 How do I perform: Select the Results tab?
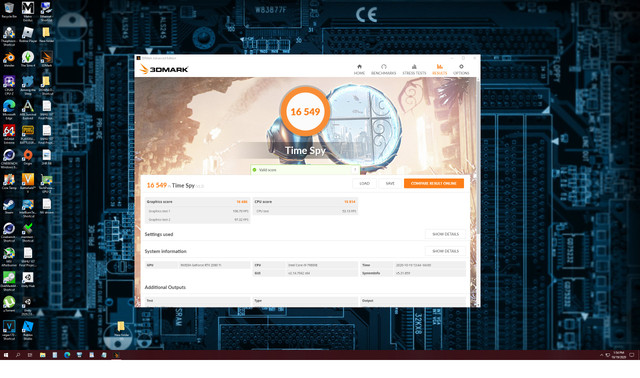(440, 69)
